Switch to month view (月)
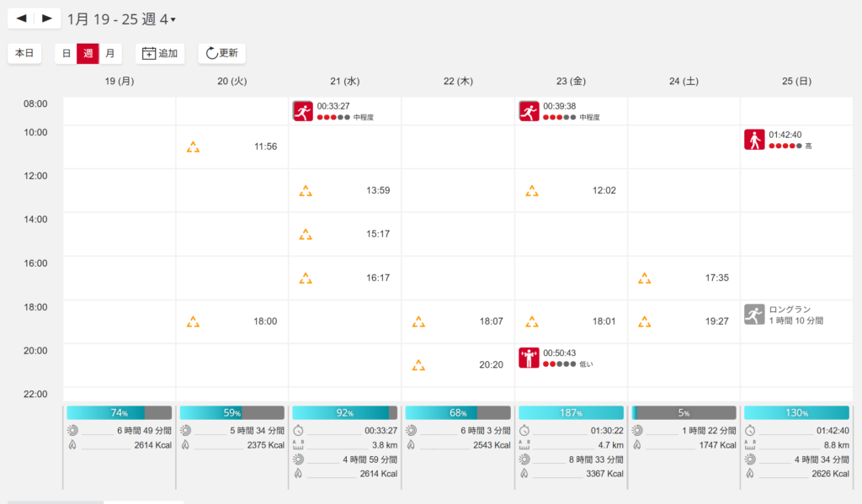The height and width of the screenshot is (504, 862). [x=109, y=53]
